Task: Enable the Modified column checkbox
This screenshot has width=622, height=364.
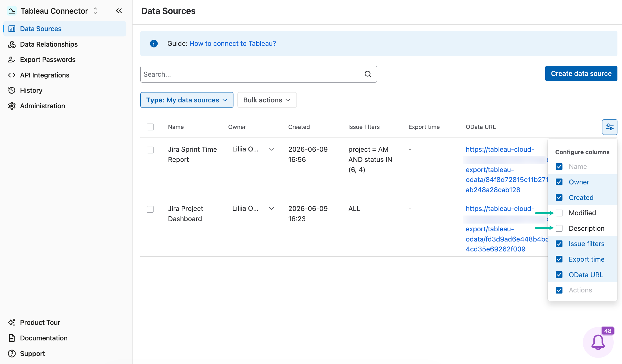Action: coord(559,213)
